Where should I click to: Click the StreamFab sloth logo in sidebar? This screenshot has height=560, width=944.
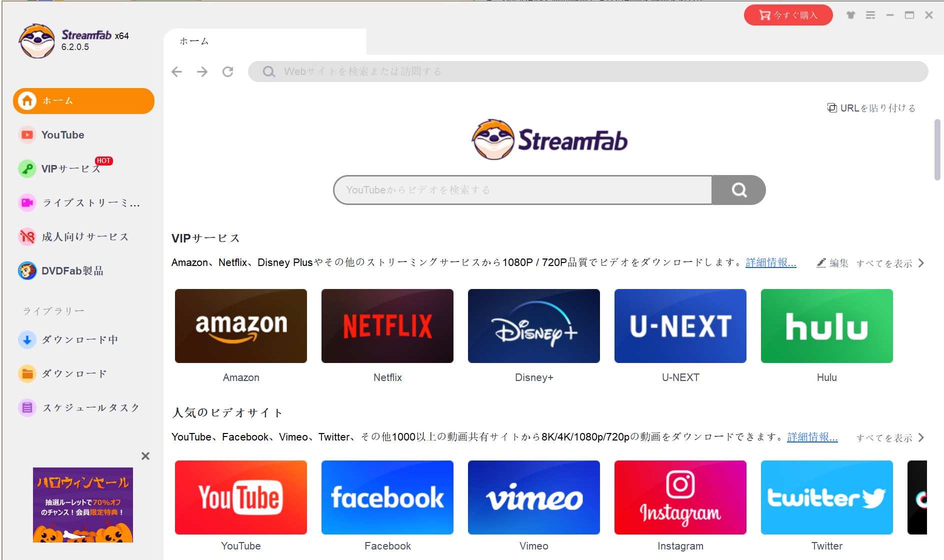(x=36, y=41)
